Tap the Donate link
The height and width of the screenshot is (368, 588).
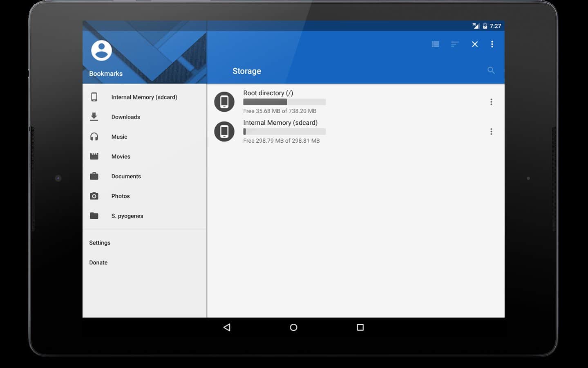(x=98, y=263)
